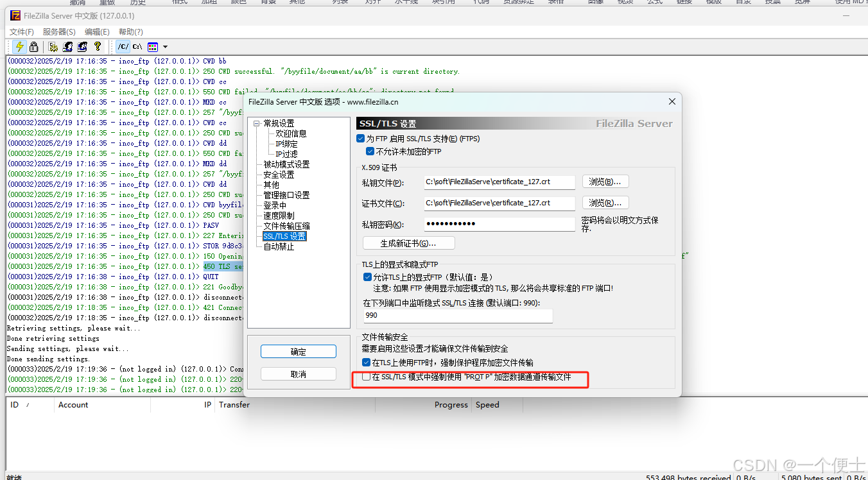Click 浏览(R)... button for 证书文件
The width and height of the screenshot is (868, 480).
coord(605,203)
